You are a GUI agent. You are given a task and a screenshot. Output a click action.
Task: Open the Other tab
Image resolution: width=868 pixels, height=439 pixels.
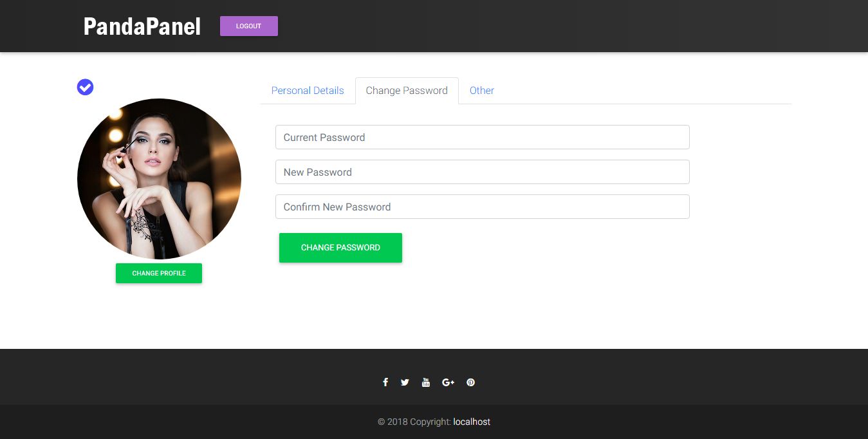[x=482, y=91]
